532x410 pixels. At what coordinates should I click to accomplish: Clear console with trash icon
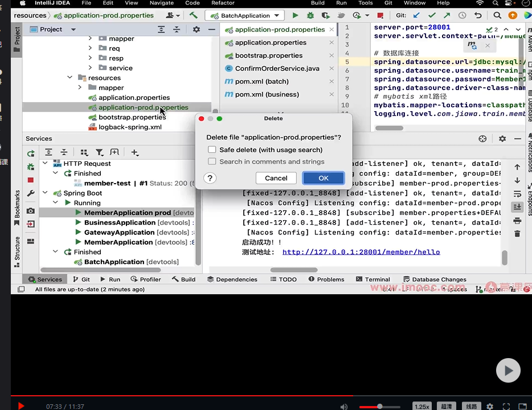tap(517, 234)
